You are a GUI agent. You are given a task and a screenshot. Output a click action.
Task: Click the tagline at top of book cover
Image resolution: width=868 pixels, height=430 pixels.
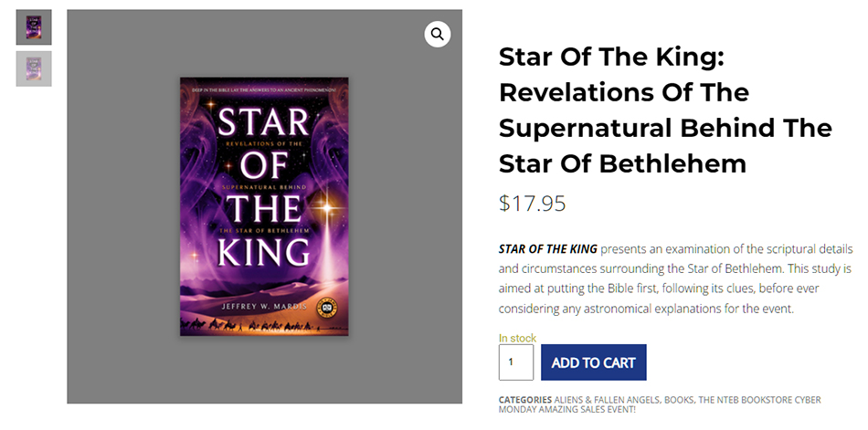264,88
